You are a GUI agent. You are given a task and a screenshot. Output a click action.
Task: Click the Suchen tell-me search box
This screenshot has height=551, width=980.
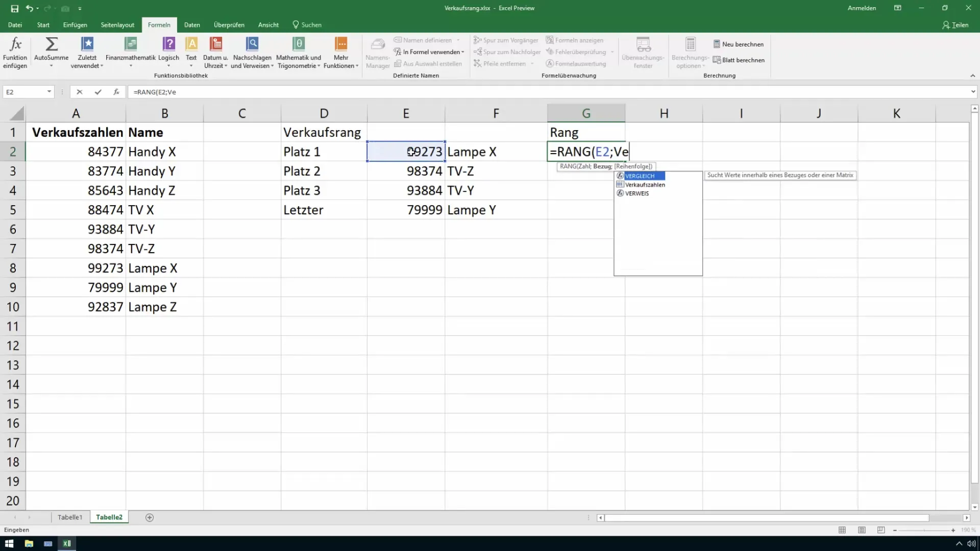(x=307, y=25)
